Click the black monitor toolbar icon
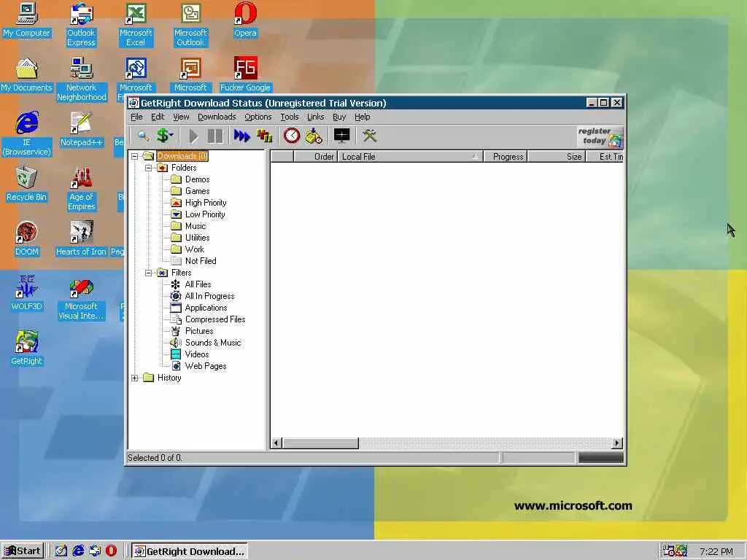This screenshot has width=747, height=560. point(341,136)
